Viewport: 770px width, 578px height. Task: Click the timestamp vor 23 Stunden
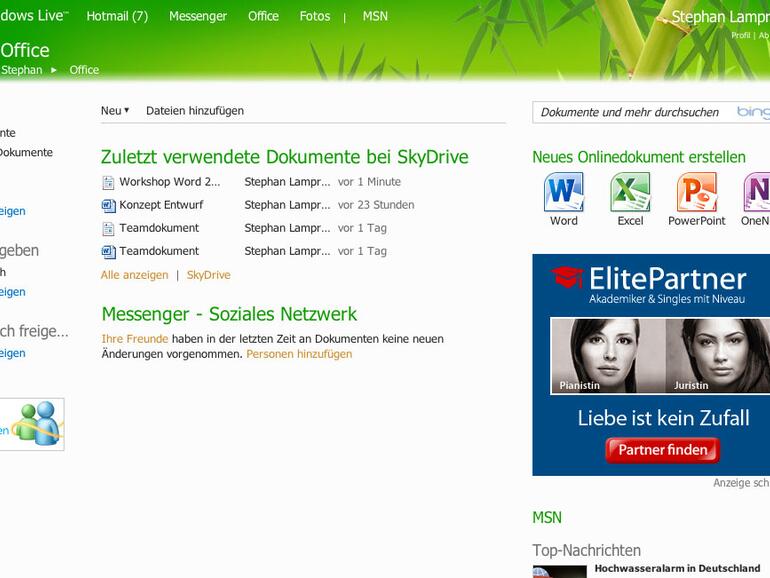(x=376, y=205)
